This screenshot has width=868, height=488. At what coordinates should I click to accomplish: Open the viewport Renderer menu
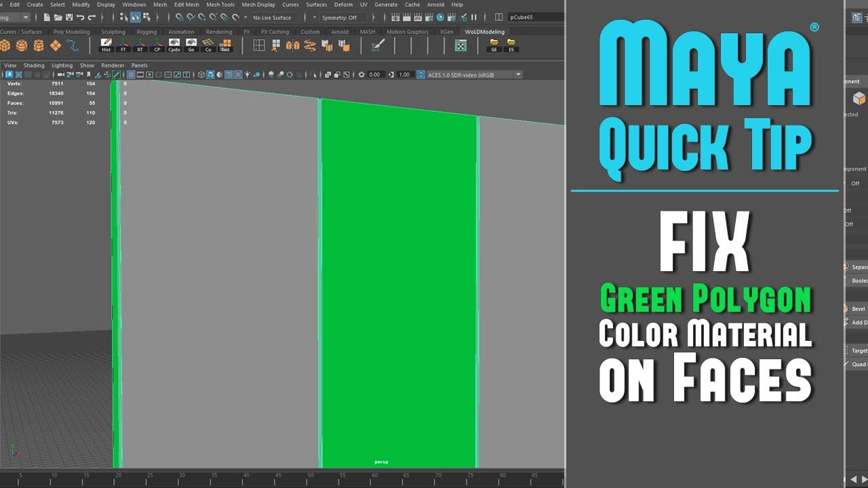click(113, 66)
